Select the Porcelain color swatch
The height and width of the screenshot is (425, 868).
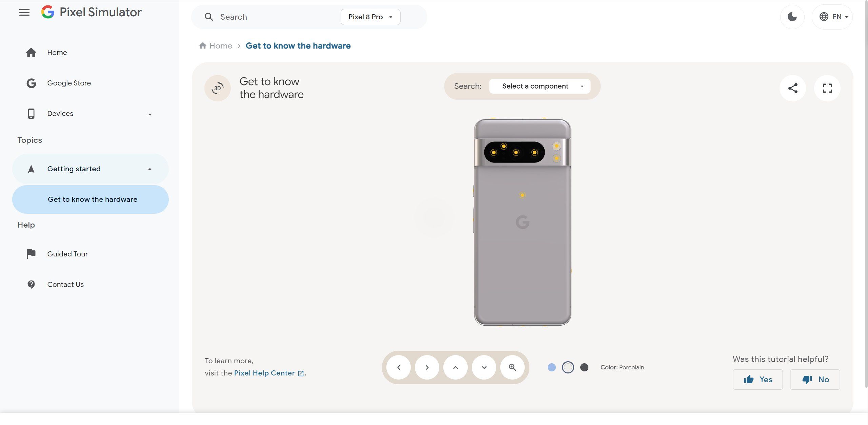(568, 367)
